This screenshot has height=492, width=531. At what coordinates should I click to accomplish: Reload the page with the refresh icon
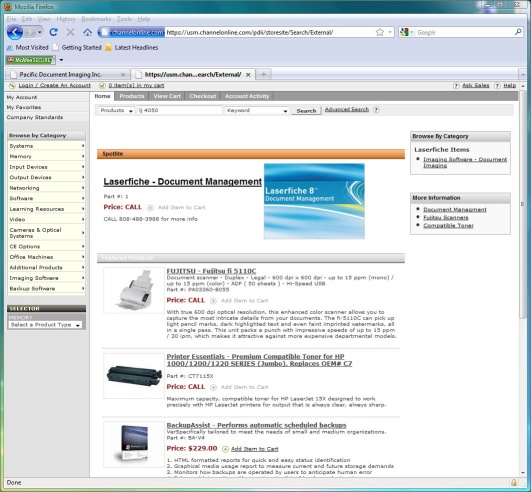[x=53, y=32]
